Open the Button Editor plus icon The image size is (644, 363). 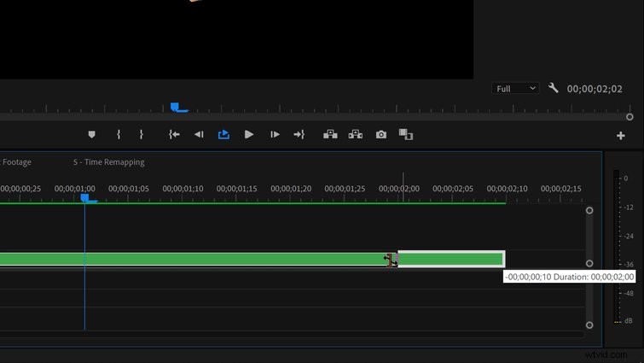pos(621,136)
